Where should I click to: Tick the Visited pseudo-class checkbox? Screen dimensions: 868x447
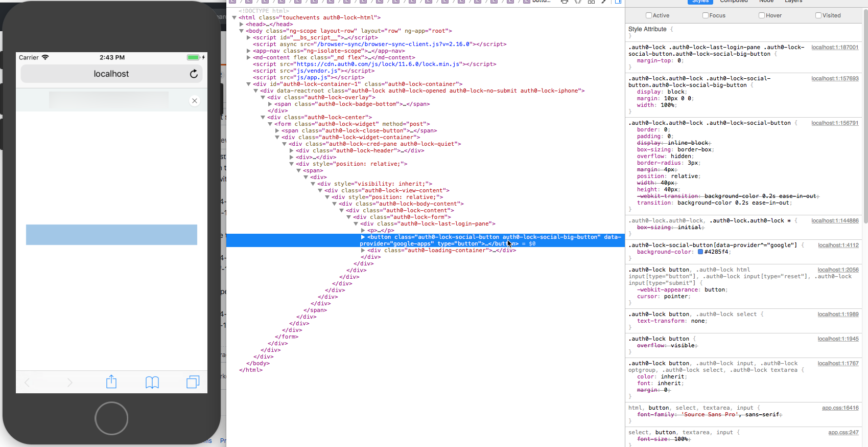[818, 15]
